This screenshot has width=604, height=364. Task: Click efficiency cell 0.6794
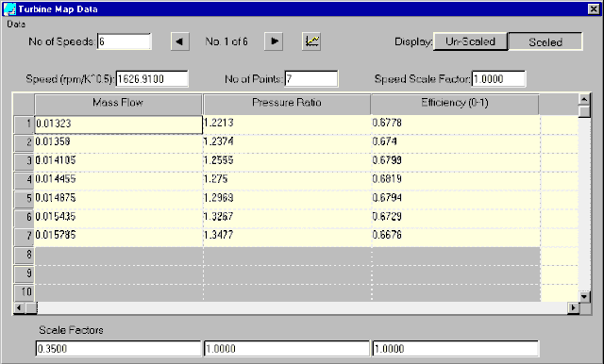456,199
